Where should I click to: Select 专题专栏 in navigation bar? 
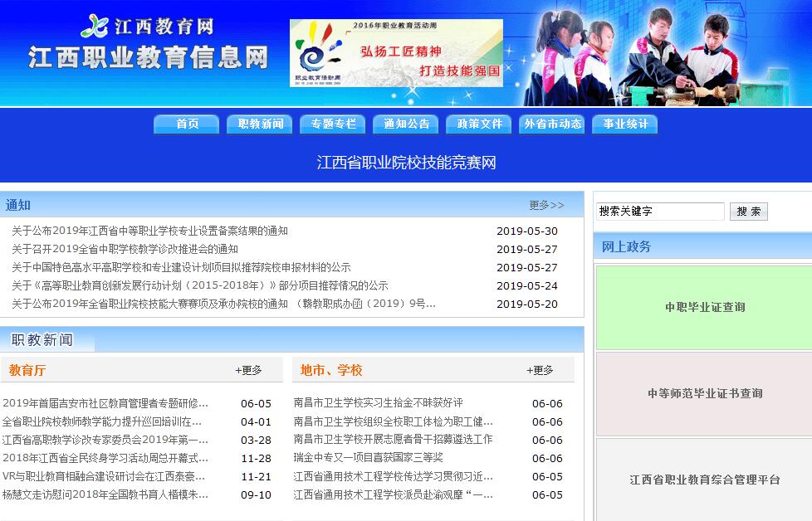(333, 124)
